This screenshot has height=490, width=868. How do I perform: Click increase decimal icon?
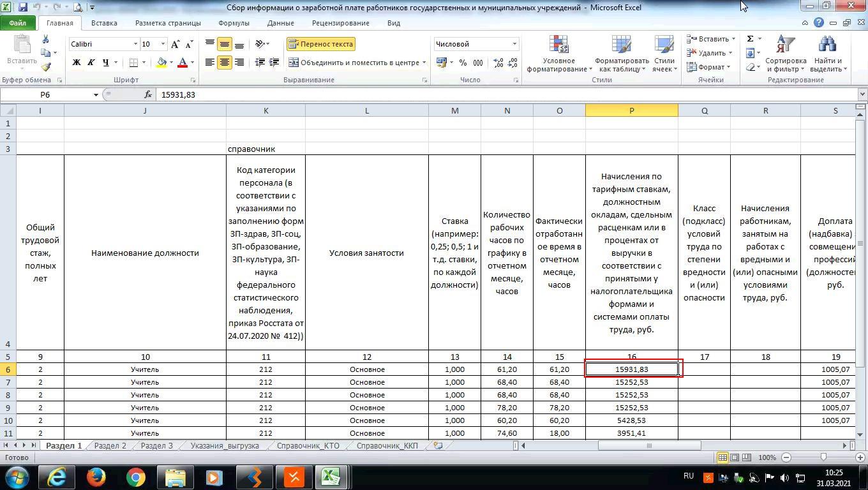pyautogui.click(x=498, y=63)
